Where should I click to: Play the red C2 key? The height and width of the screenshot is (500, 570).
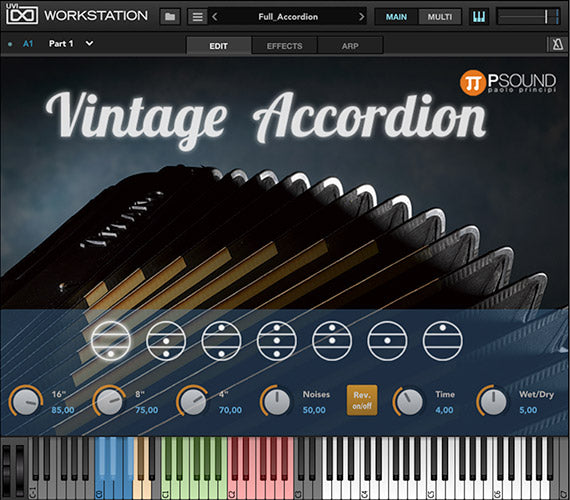coord(232,489)
